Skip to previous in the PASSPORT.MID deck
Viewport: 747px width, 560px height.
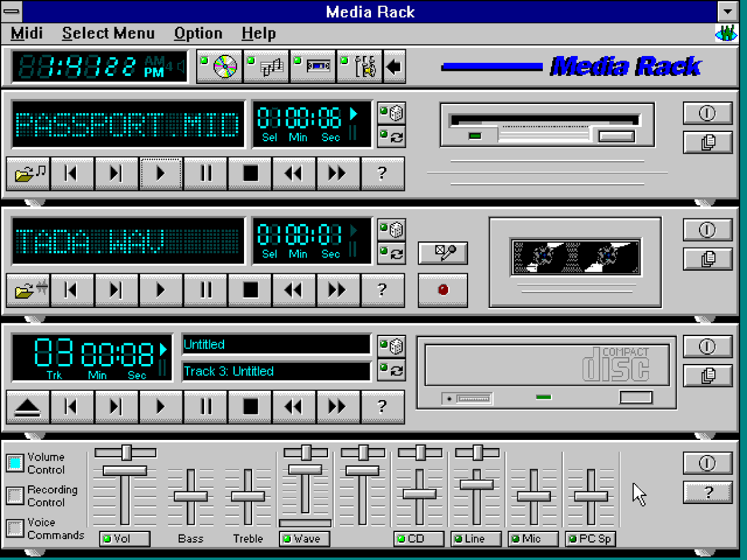pyautogui.click(x=72, y=173)
